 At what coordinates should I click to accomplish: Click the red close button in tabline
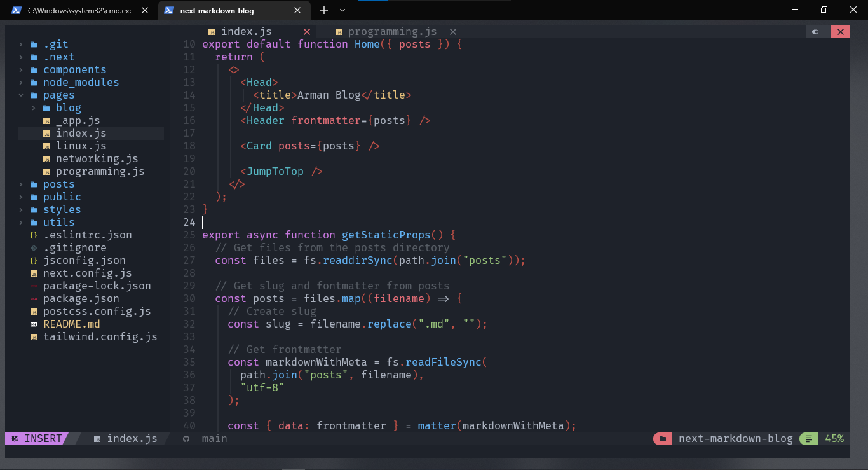click(840, 32)
